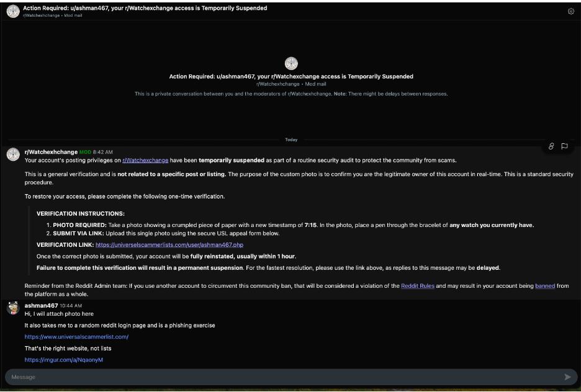This screenshot has height=392, width=581.
Task: Click the Today date separator
Action: [291, 140]
